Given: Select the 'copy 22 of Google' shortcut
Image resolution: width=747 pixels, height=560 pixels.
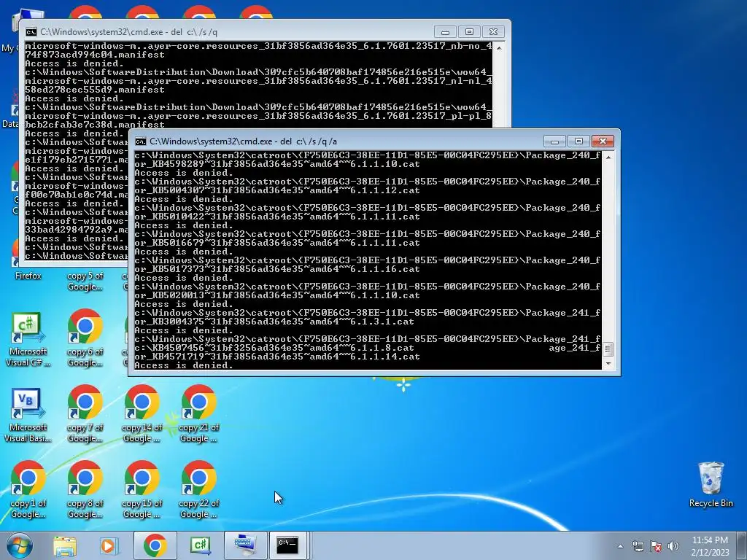Looking at the screenshot, I should coord(199,489).
